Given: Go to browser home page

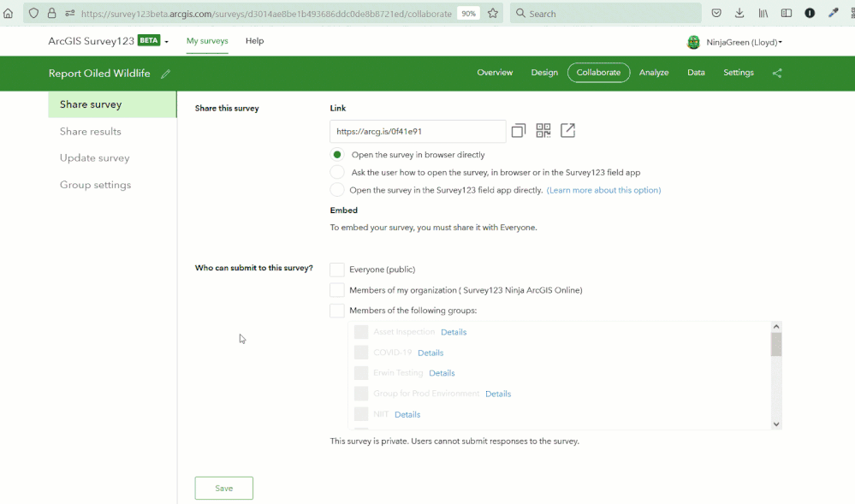Looking at the screenshot, I should pos(9,14).
